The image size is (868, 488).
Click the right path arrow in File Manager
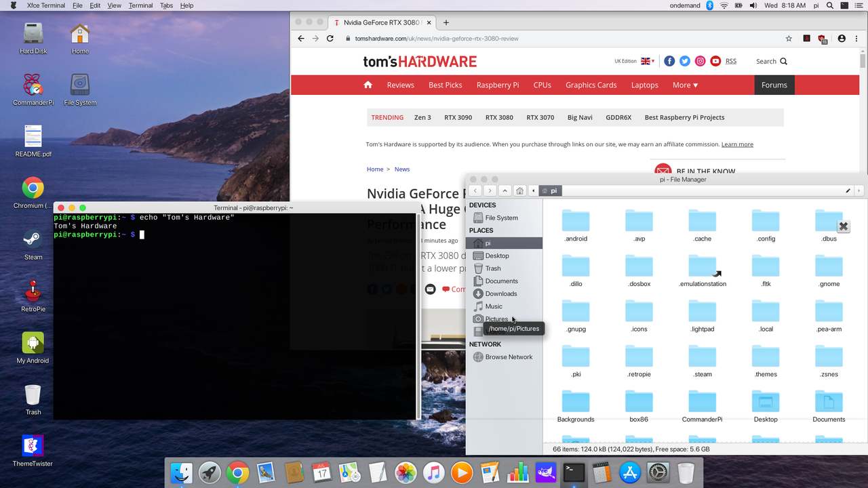[859, 191]
